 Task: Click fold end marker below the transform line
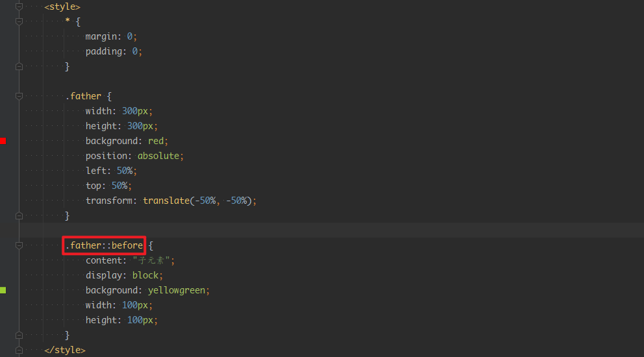(19, 215)
